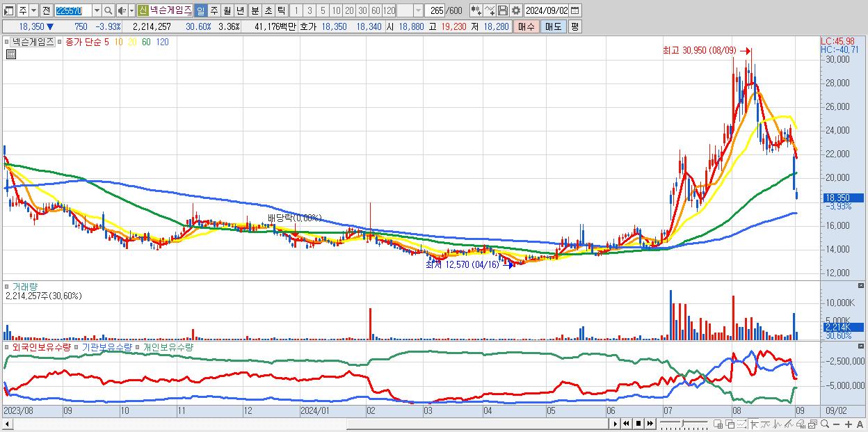Select the 5 interval button
The image size is (868, 432).
point(323,10)
